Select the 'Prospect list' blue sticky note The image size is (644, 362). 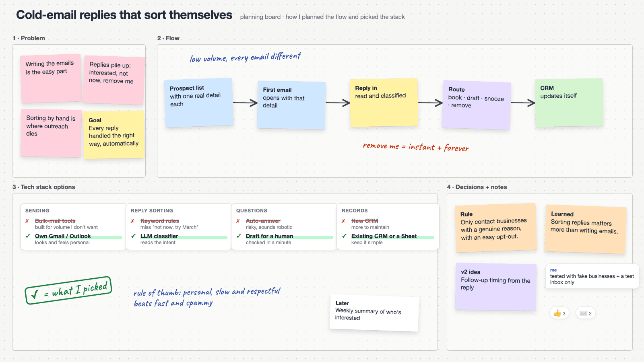click(199, 103)
